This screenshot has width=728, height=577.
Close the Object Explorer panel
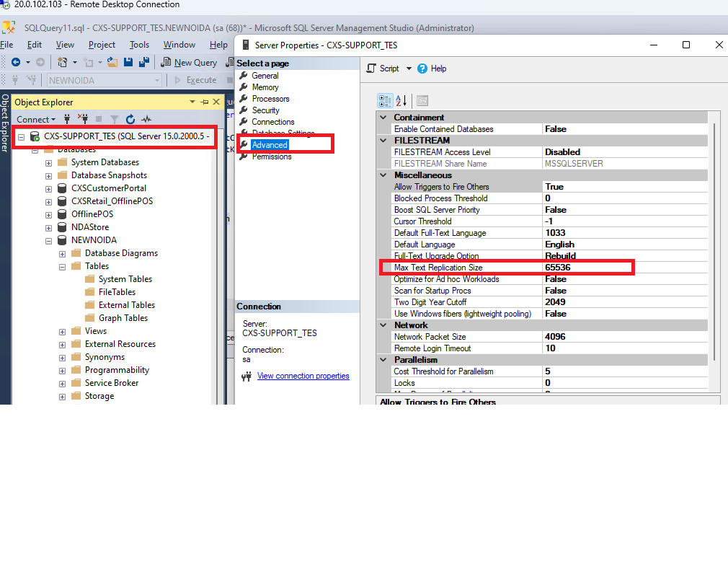tap(216, 102)
